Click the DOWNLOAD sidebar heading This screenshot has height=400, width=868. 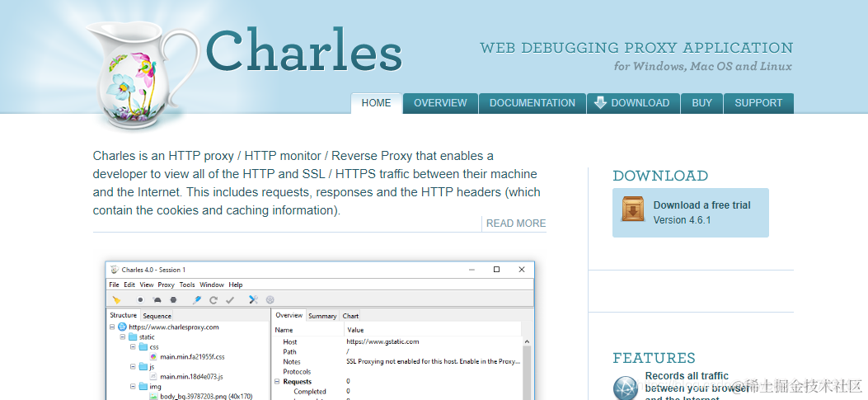(x=660, y=176)
